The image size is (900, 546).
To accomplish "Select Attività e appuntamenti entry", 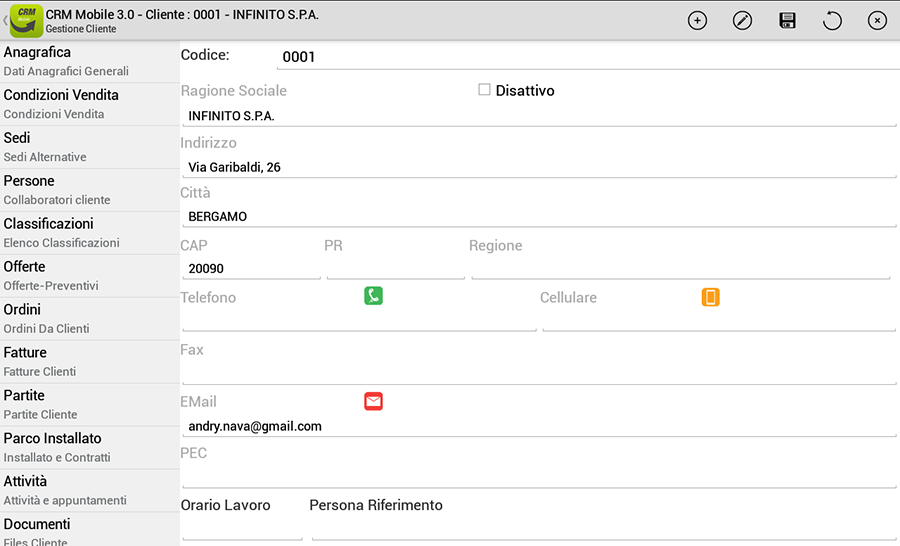I will click(x=90, y=490).
